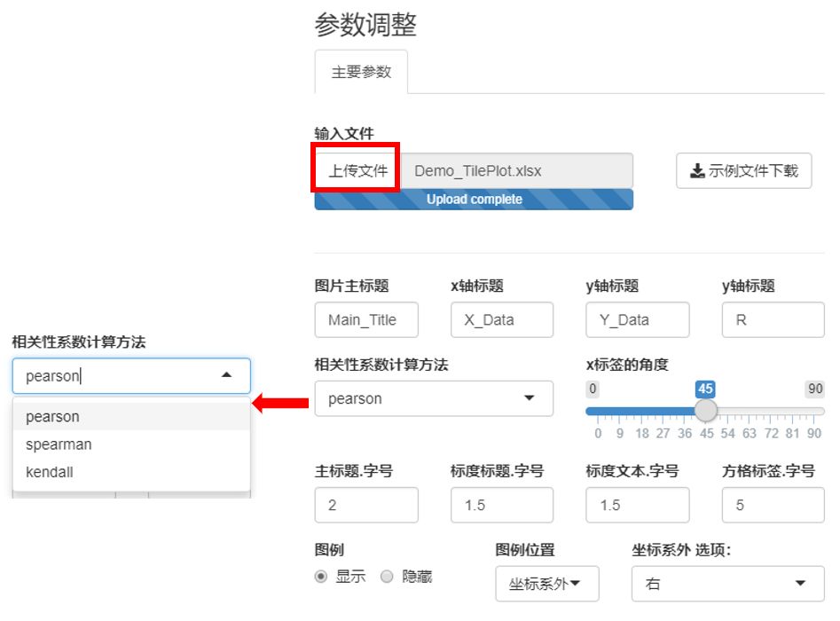Click the 主标题.字号 field showing 2
This screenshot has height=621, width=840.
[366, 505]
